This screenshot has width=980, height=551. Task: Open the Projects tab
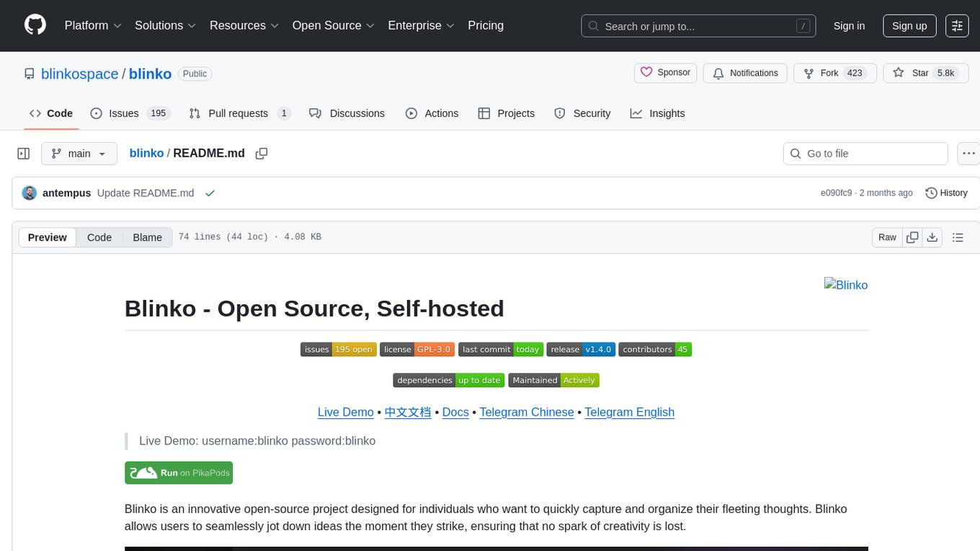(x=507, y=113)
